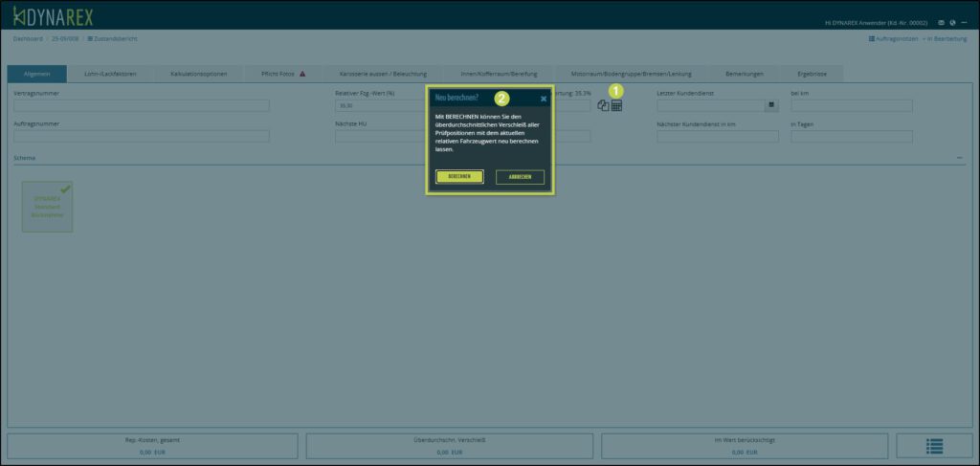Open Auftragsnotizen notes link
The width and height of the screenshot is (980, 466).
coord(893,38)
